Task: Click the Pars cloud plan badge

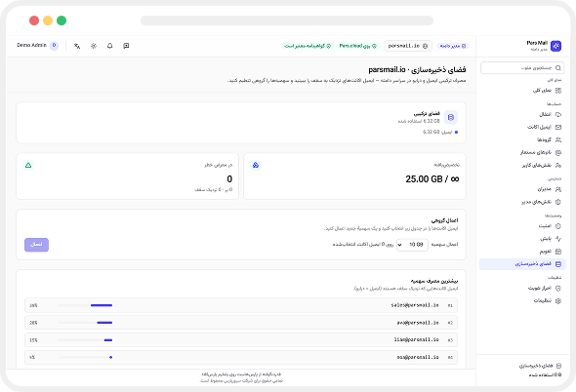Action: coord(358,46)
